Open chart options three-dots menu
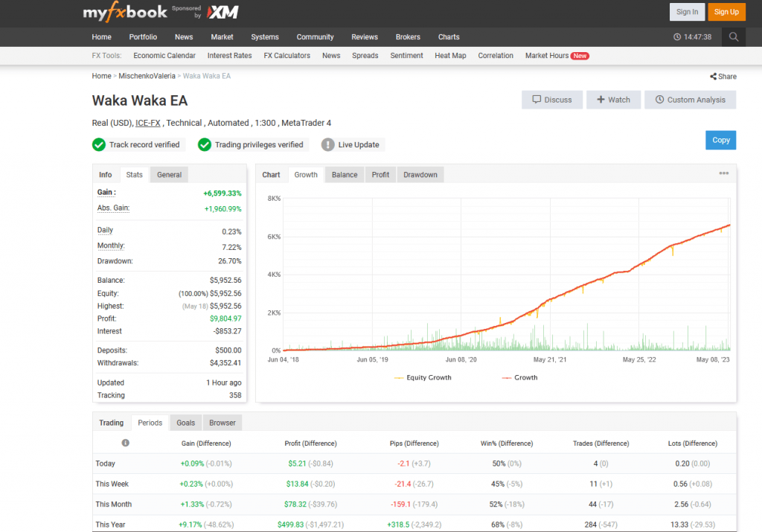Image resolution: width=762 pixels, height=532 pixels. coord(723,174)
